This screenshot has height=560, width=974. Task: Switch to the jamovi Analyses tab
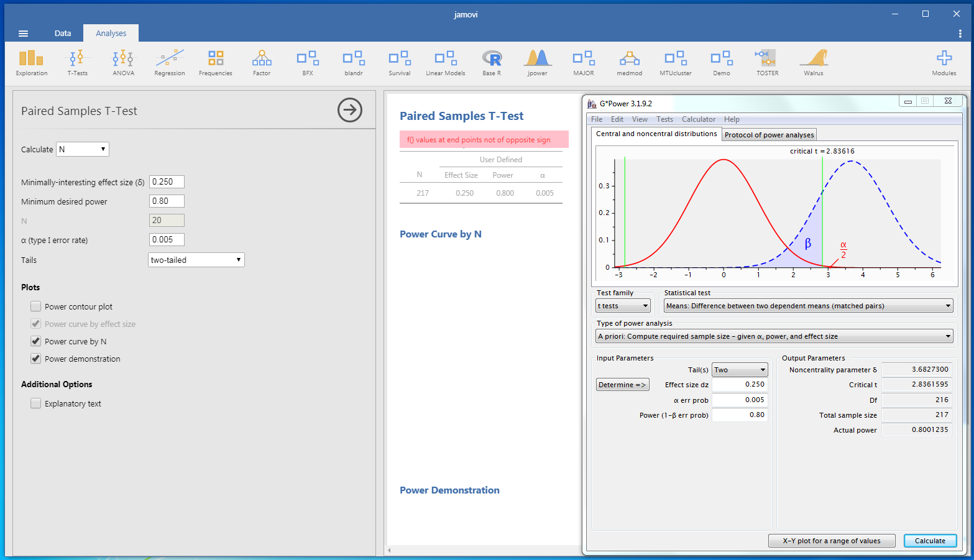click(x=111, y=34)
